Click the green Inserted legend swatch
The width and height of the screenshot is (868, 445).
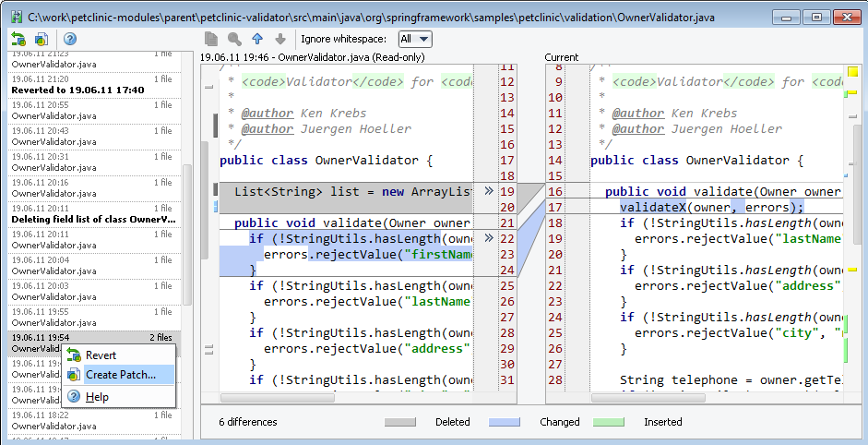(x=609, y=422)
